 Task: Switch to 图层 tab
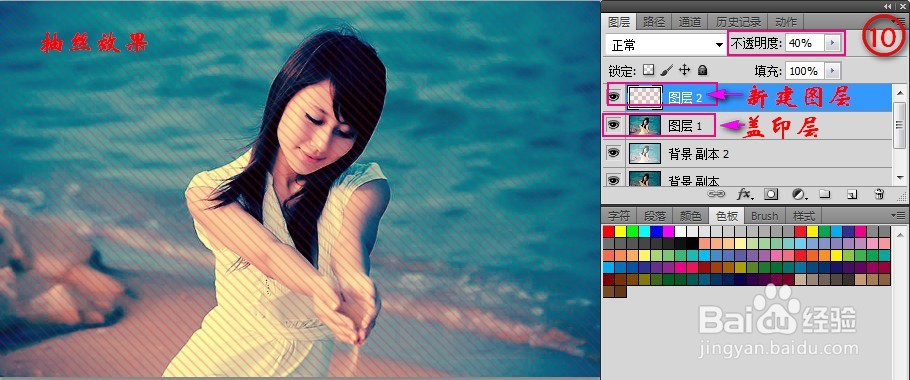pyautogui.click(x=619, y=22)
